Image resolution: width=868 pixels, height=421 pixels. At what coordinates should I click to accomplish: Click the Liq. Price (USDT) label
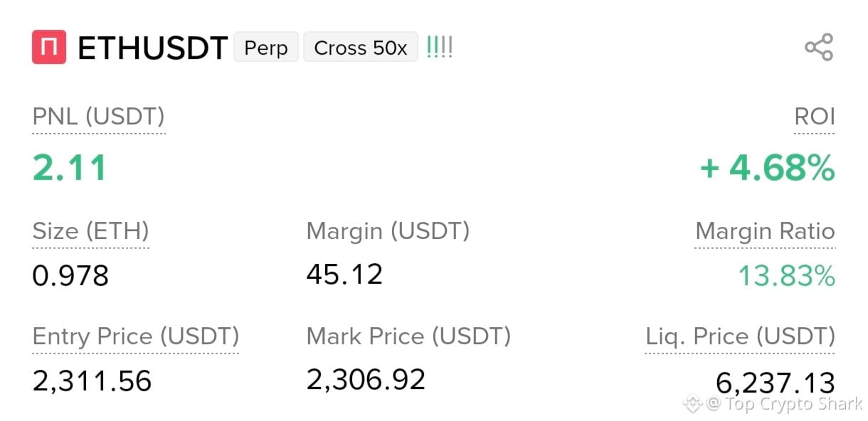740,336
